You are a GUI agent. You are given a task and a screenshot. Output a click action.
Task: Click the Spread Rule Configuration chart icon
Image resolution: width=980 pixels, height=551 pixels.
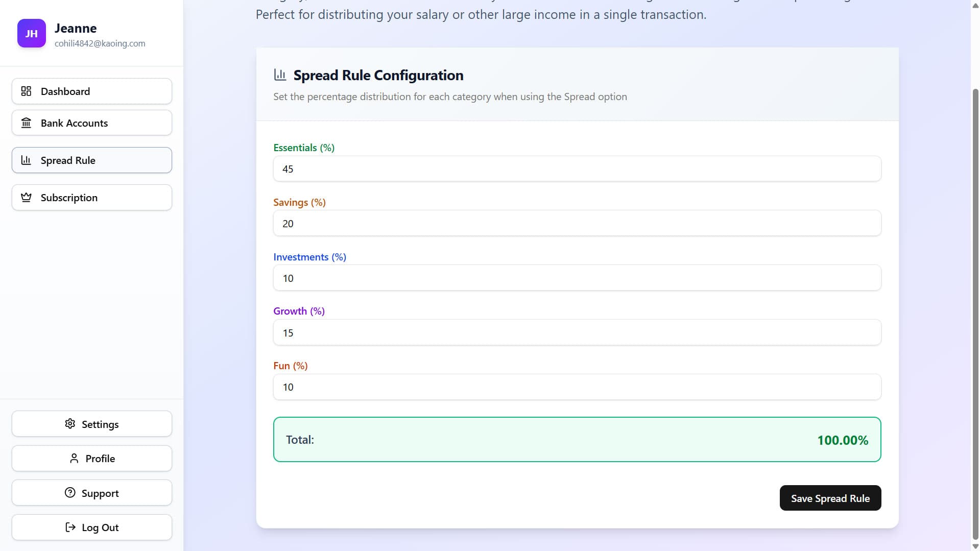[x=280, y=75]
